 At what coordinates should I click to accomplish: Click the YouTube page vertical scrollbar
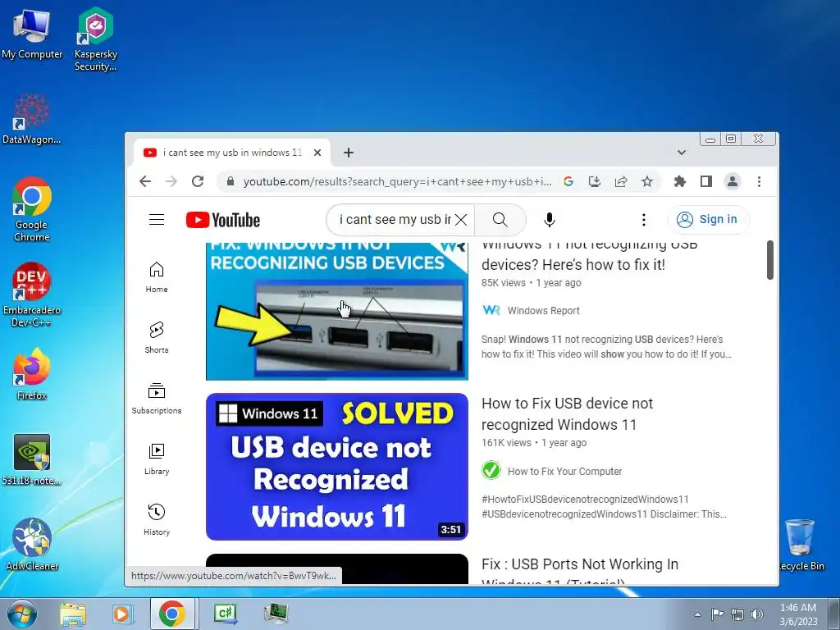click(x=769, y=260)
